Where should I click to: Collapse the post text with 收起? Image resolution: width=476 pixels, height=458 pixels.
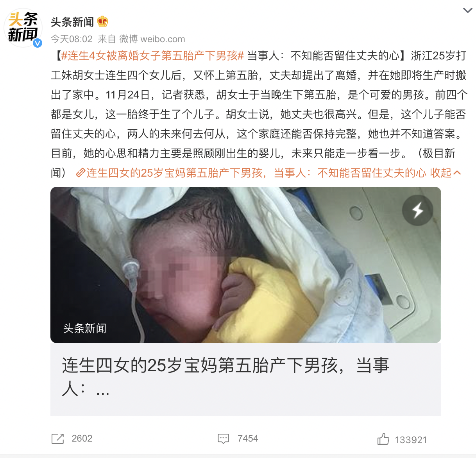(x=446, y=173)
